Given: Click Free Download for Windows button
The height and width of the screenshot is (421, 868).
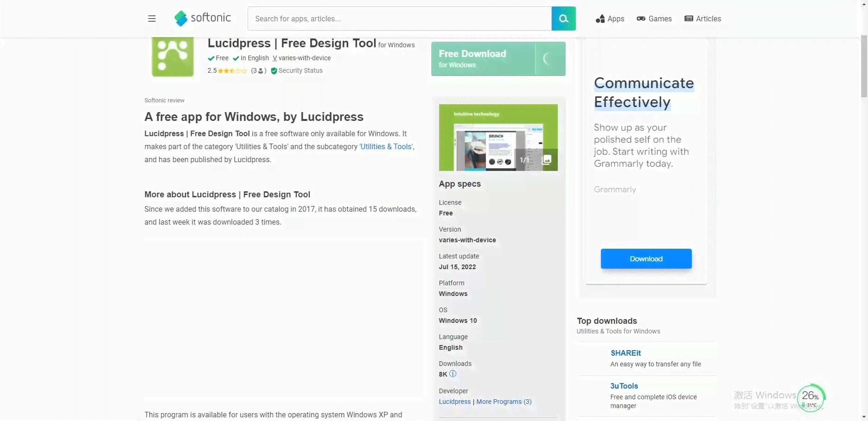Looking at the screenshot, I should pyautogui.click(x=498, y=59).
